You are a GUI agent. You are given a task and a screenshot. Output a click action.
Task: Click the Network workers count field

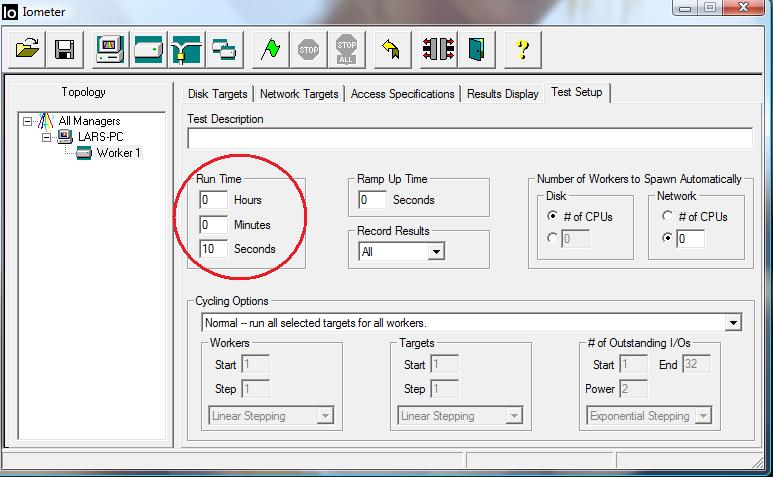click(690, 239)
